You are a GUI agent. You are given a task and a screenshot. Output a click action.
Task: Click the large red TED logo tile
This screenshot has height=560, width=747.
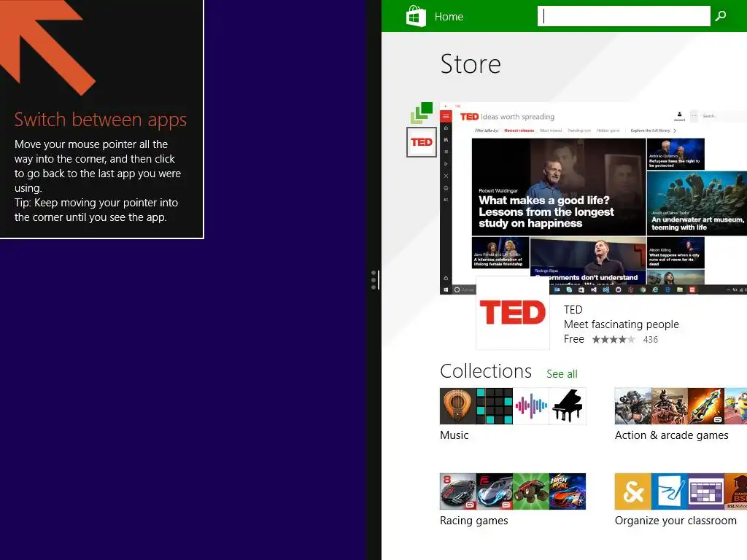coord(513,313)
